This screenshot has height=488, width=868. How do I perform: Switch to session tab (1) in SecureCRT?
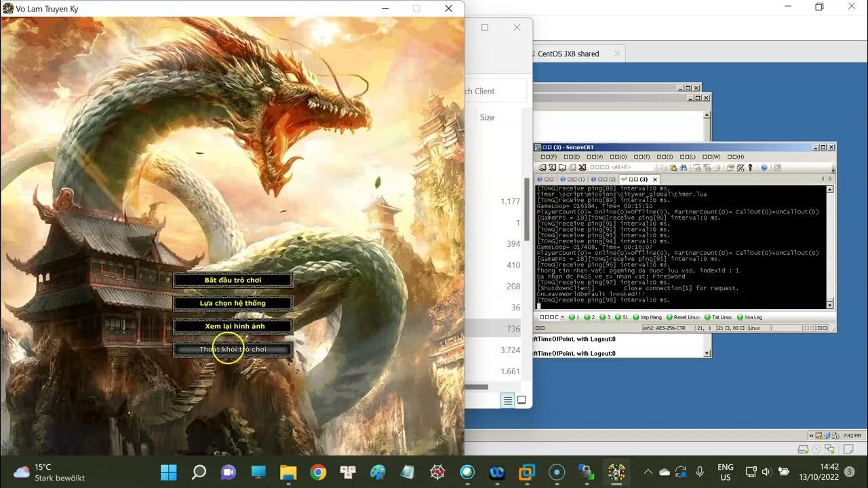(x=572, y=180)
